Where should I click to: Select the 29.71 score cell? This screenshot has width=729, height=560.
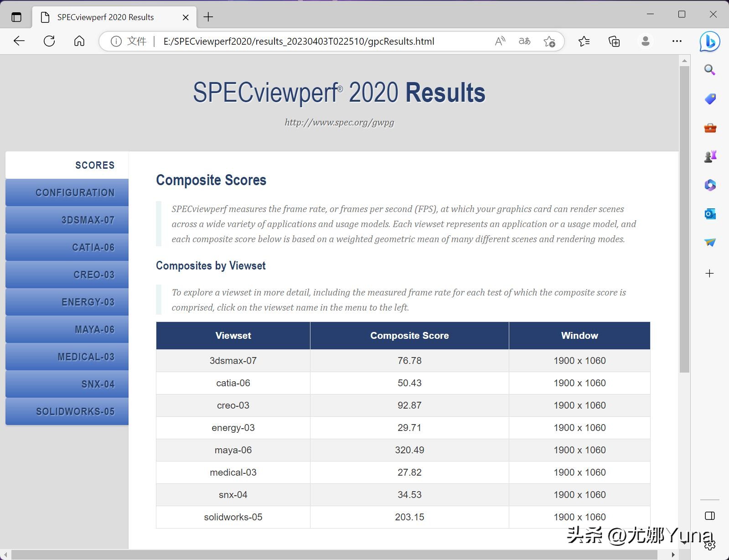pos(409,428)
